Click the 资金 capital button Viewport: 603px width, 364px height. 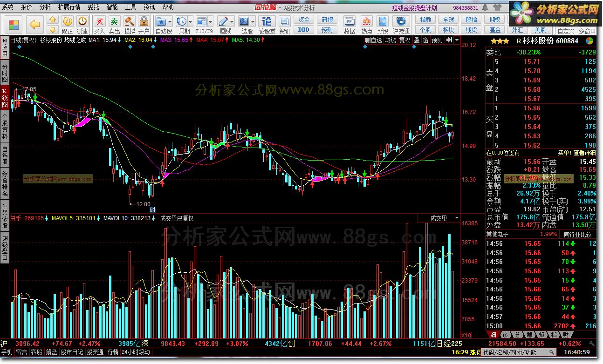click(304, 20)
